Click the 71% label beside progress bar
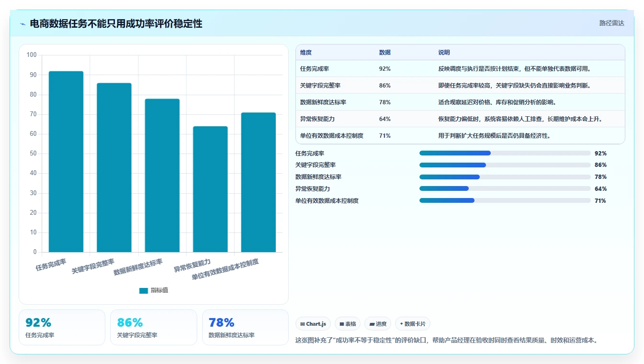The width and height of the screenshot is (644, 364). tap(600, 201)
